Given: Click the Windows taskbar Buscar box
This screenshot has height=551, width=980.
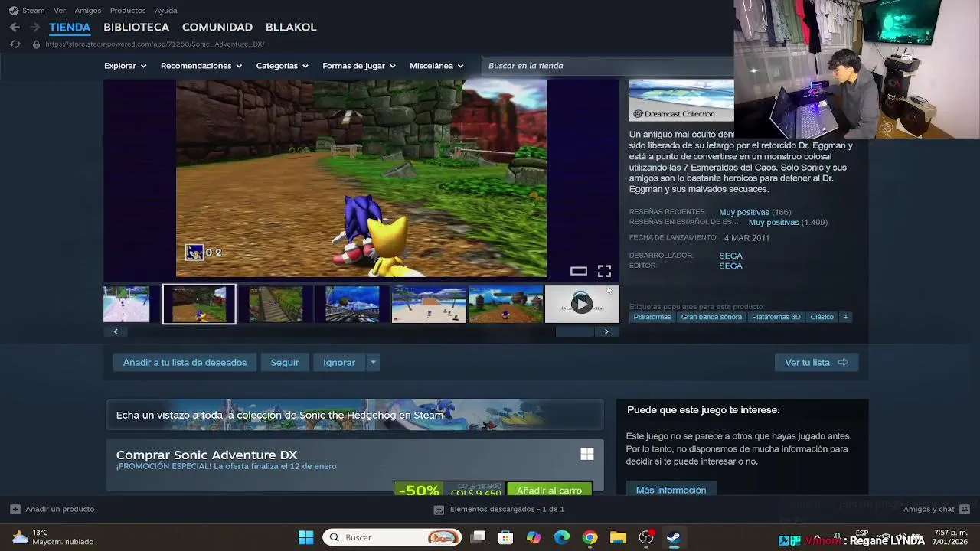Looking at the screenshot, I should pyautogui.click(x=393, y=537).
